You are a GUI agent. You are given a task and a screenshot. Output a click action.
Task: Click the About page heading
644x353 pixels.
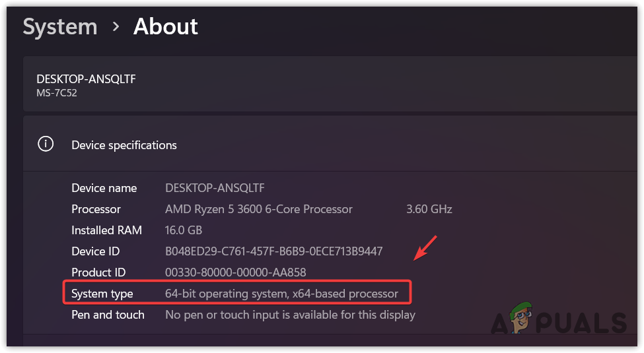166,27
